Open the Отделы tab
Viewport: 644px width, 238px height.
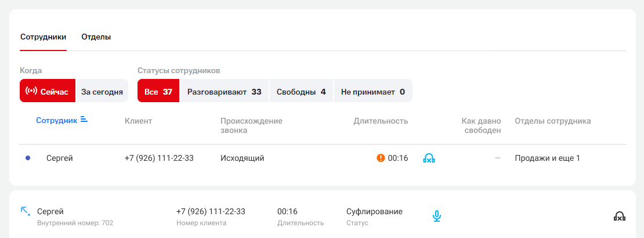click(x=96, y=37)
